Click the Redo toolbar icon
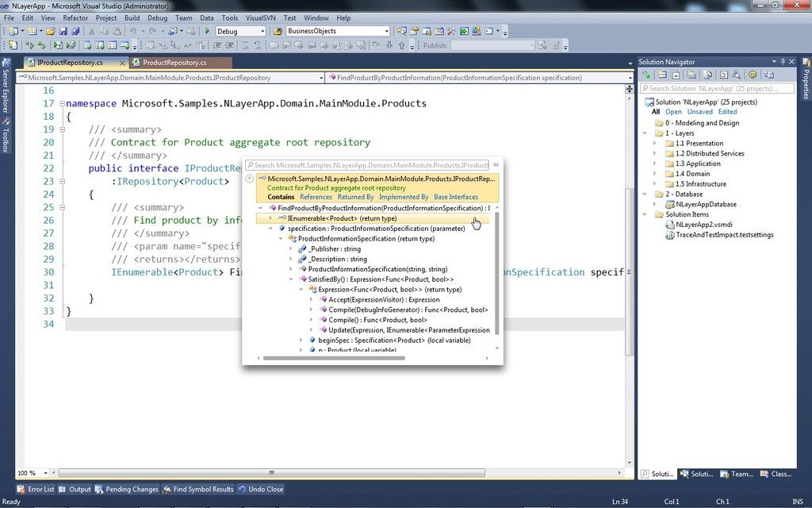The height and width of the screenshot is (508, 812). (152, 32)
